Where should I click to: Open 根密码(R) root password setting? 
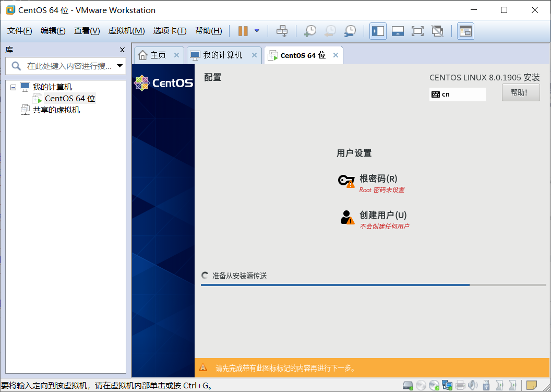click(x=378, y=179)
